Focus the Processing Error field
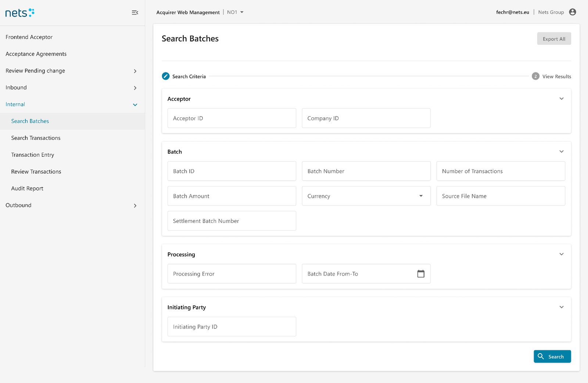The image size is (588, 383). (x=232, y=274)
